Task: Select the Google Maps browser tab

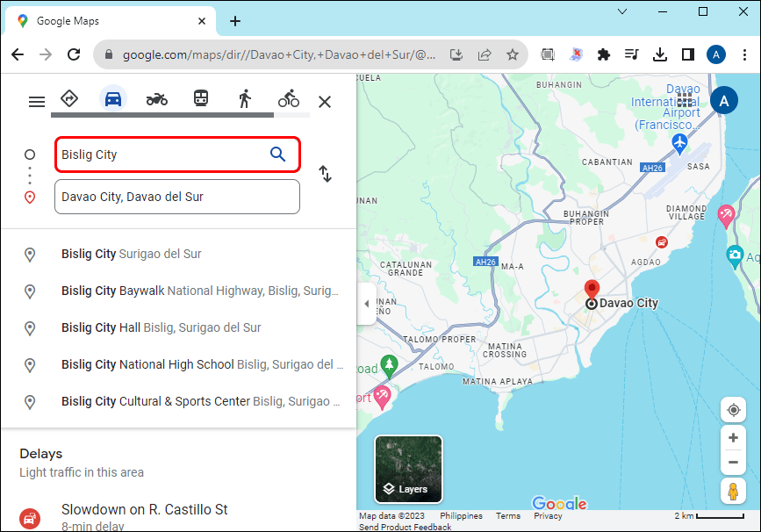Action: 111,21
